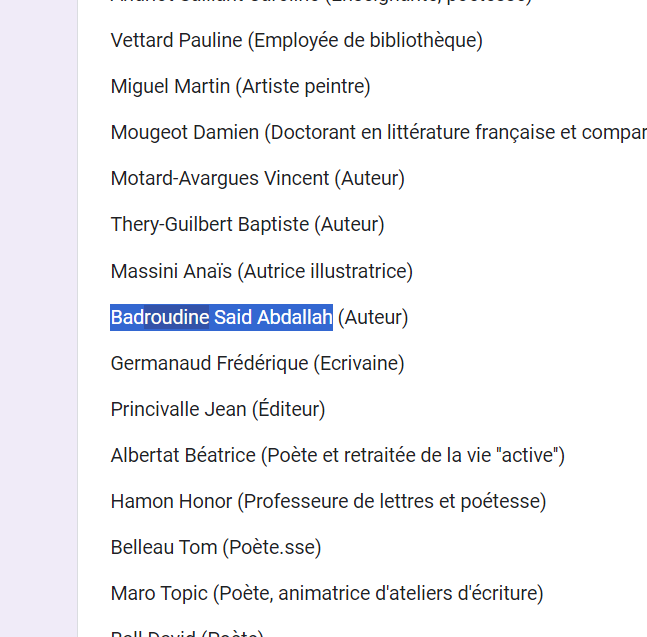647x637 pixels.
Task: Click the word illustratrice in Massini line
Action: point(359,271)
